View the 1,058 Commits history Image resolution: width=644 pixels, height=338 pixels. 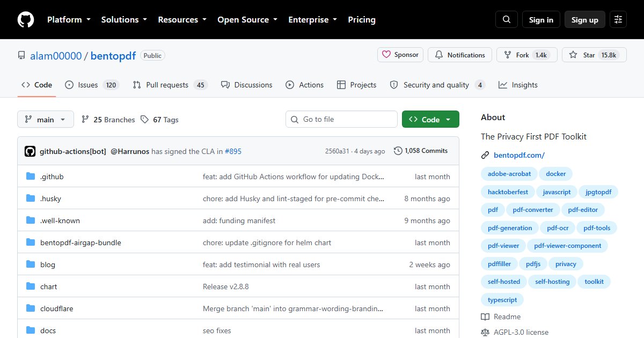[x=421, y=151]
